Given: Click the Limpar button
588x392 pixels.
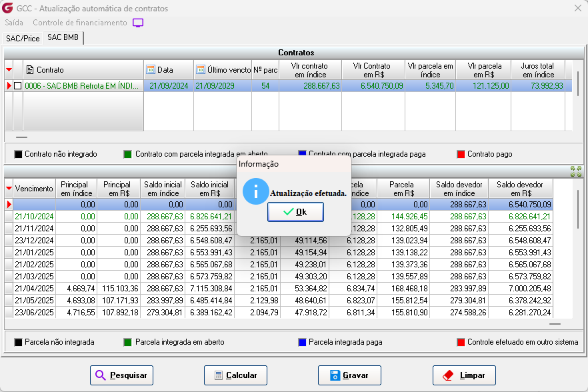Looking at the screenshot, I should 464,375.
